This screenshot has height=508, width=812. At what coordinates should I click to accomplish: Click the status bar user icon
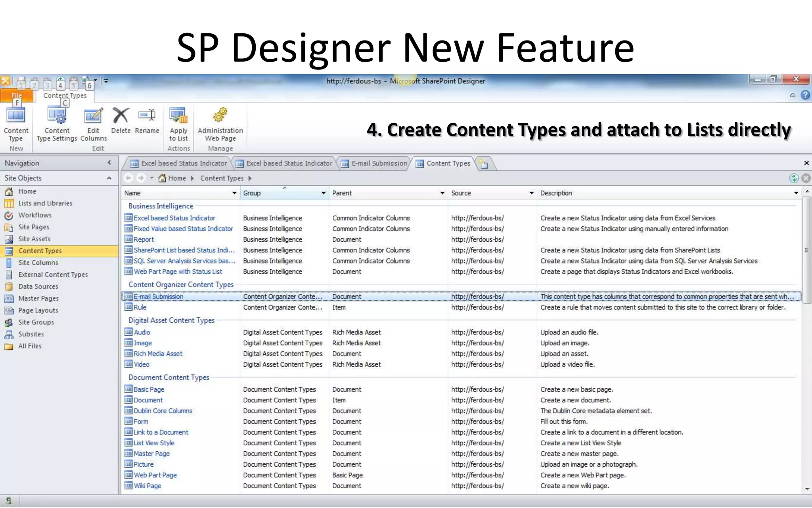9,501
